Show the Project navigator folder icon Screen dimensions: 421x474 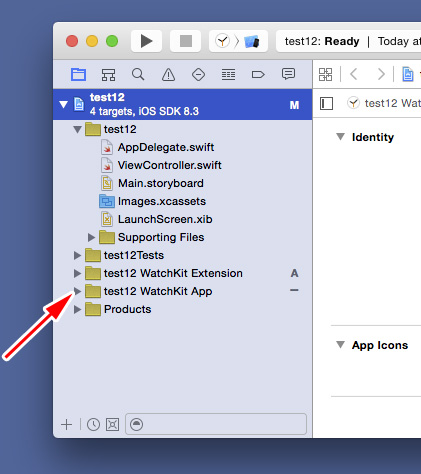(78, 74)
